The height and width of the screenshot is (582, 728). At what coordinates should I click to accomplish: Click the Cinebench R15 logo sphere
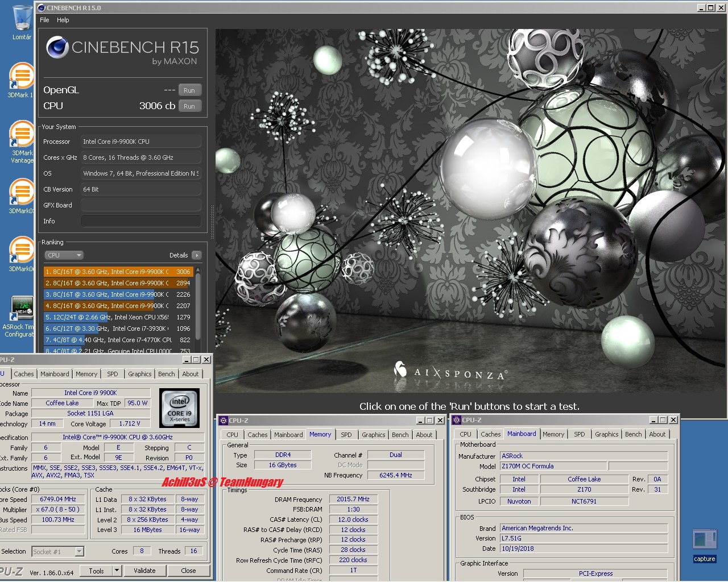(57, 47)
